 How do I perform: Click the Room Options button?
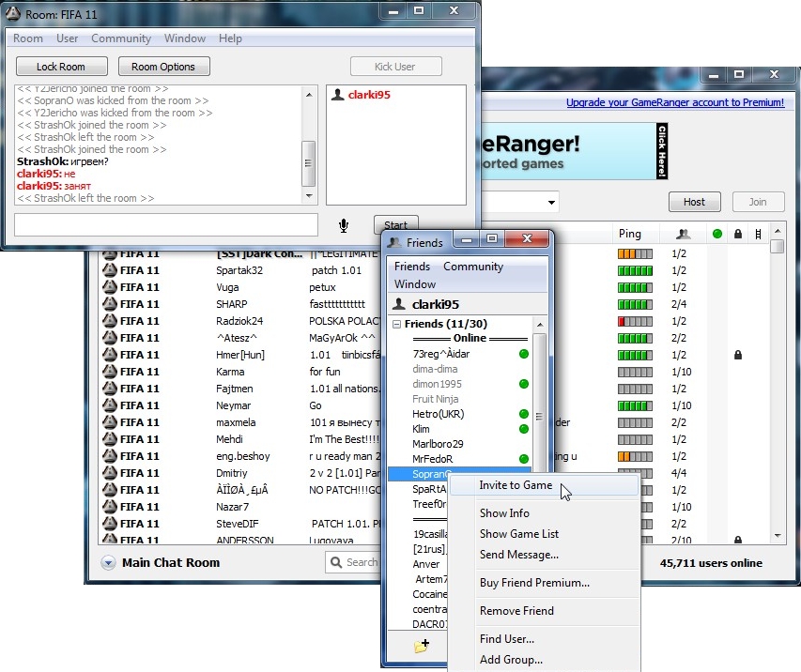tap(164, 67)
